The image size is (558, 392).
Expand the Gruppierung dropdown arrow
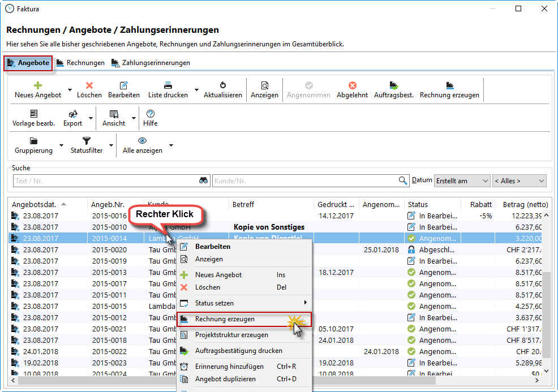[61, 146]
